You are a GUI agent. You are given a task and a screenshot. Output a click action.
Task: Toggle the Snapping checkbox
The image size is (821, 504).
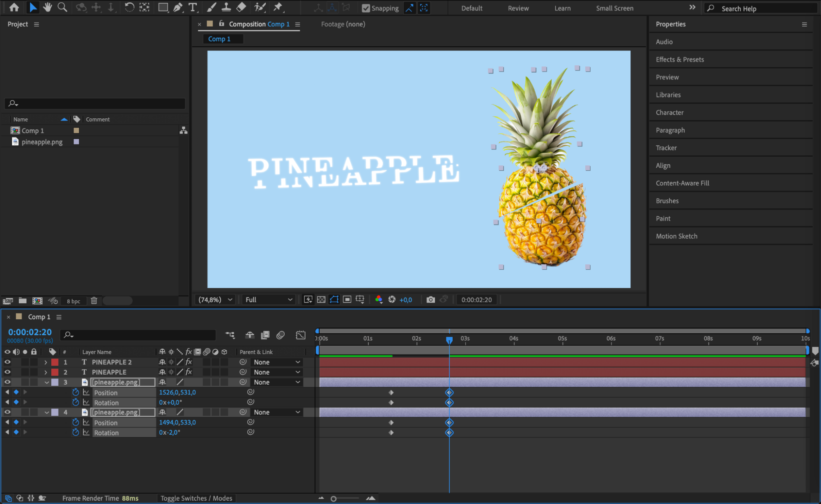click(x=366, y=8)
